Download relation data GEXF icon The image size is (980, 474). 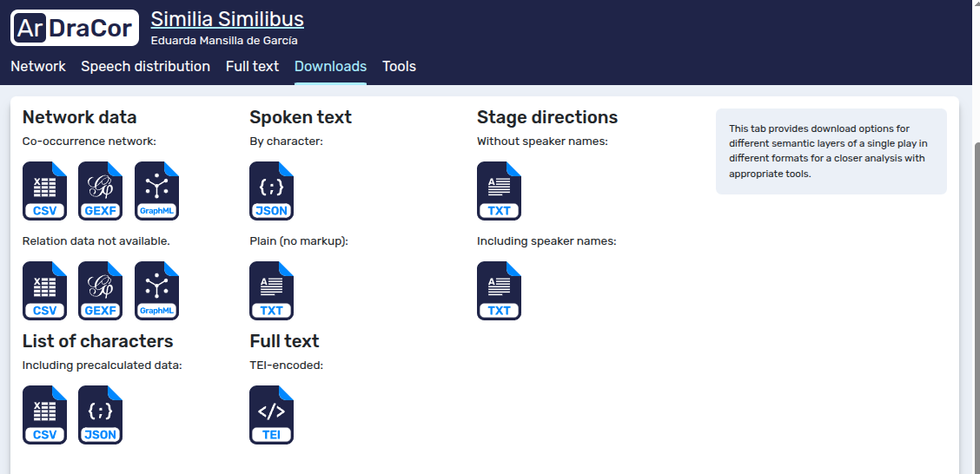100,291
